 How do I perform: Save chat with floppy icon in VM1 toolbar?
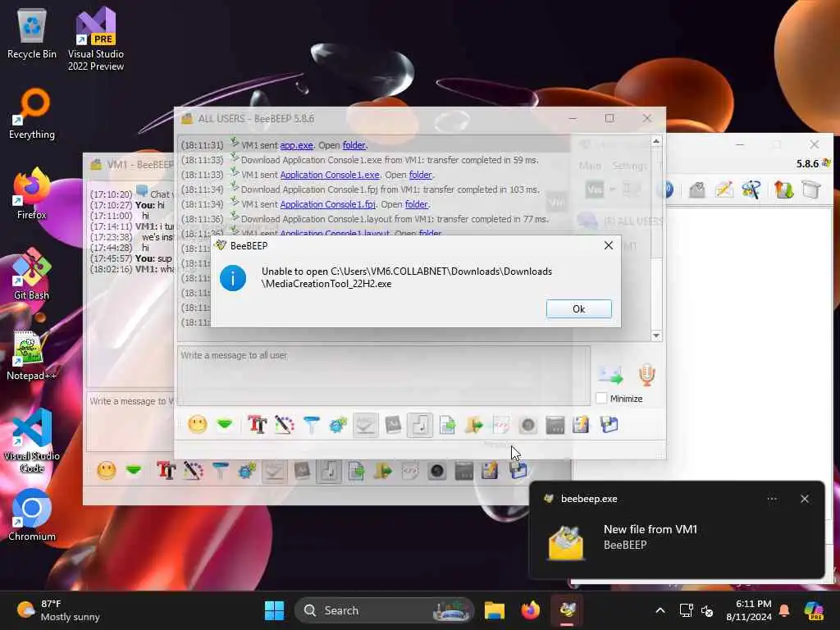(518, 471)
